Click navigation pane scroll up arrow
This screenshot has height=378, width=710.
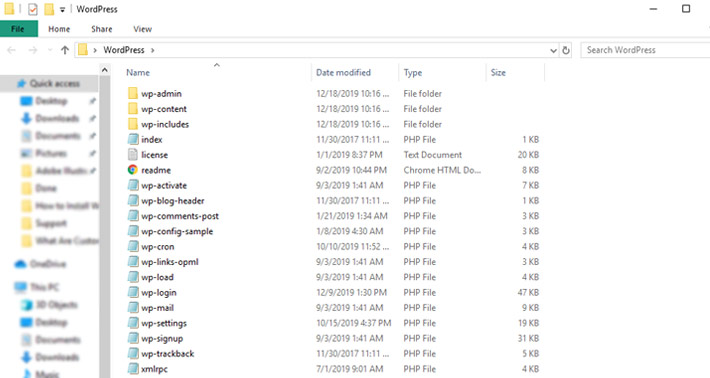(x=105, y=70)
